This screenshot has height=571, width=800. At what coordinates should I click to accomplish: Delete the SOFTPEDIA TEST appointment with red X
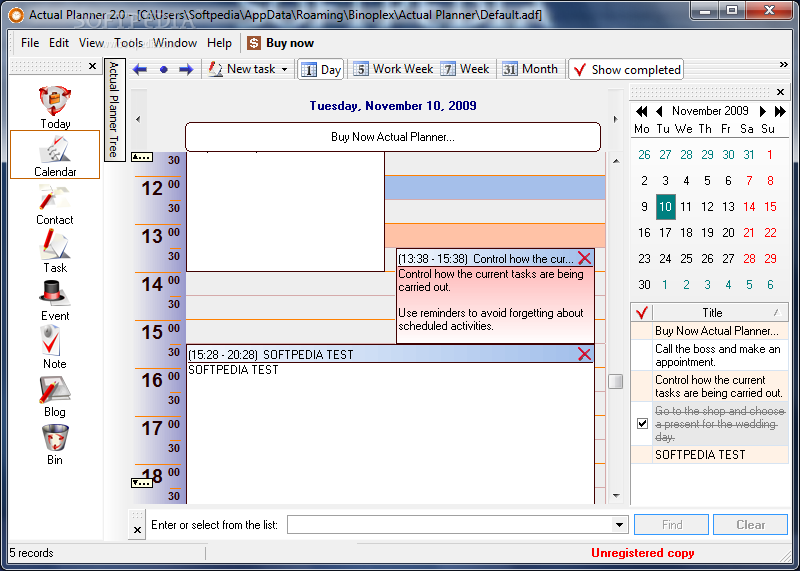(584, 354)
